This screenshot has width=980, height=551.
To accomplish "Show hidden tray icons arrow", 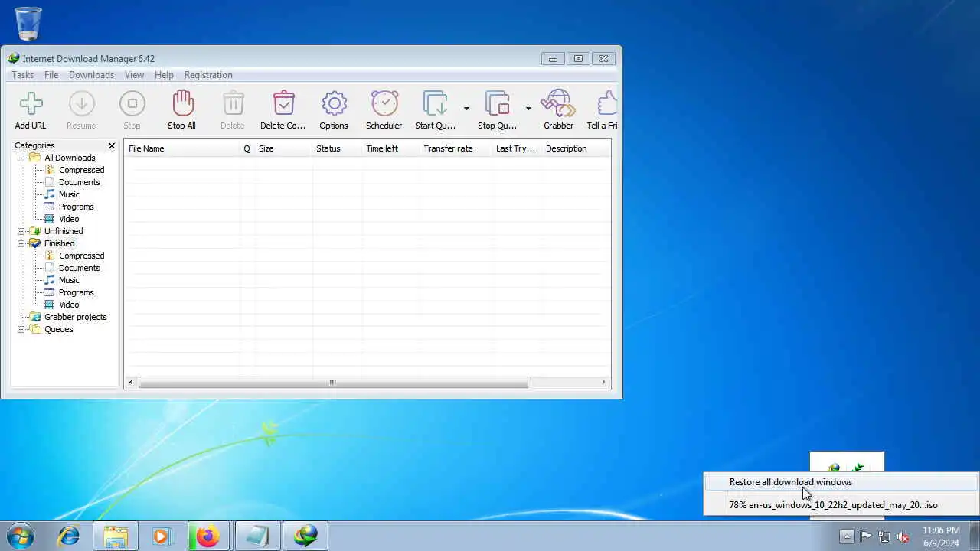I will 847,536.
